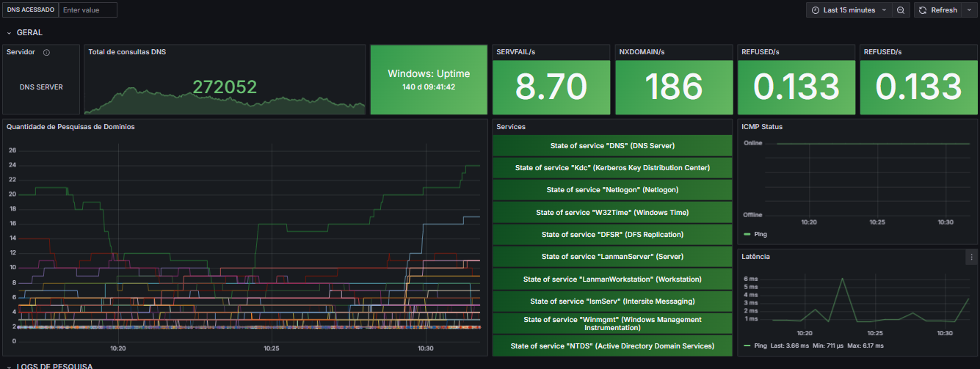Image resolution: width=980 pixels, height=369 pixels.
Task: Click the ICMP Status panel title
Action: tap(762, 127)
